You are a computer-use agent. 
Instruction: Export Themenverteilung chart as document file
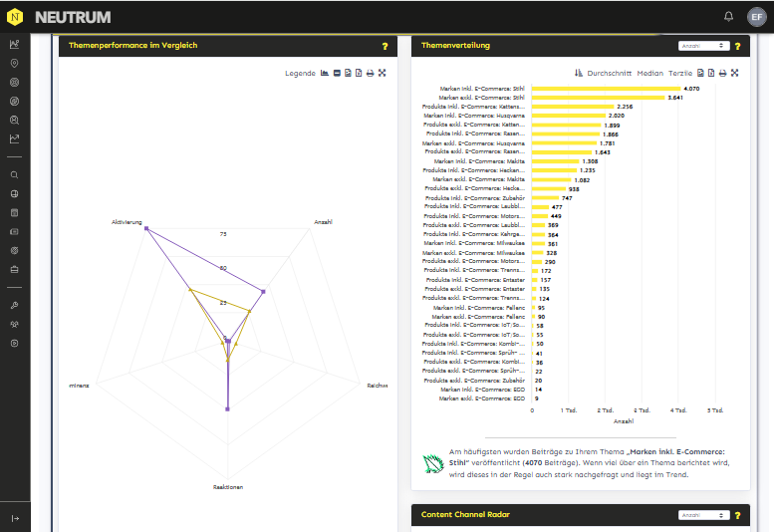coord(711,73)
